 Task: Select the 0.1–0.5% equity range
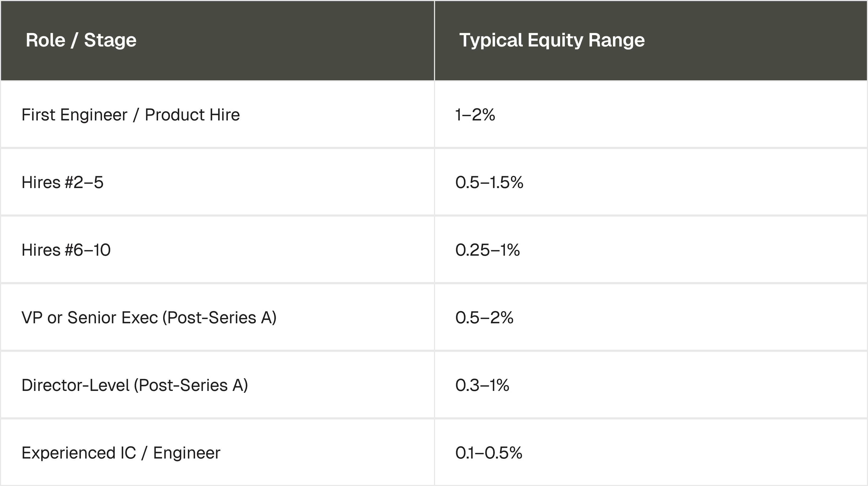click(x=489, y=453)
